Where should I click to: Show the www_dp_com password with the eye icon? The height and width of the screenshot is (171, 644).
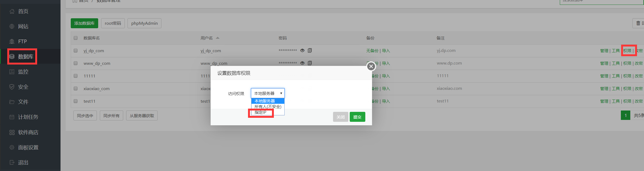coord(302,63)
